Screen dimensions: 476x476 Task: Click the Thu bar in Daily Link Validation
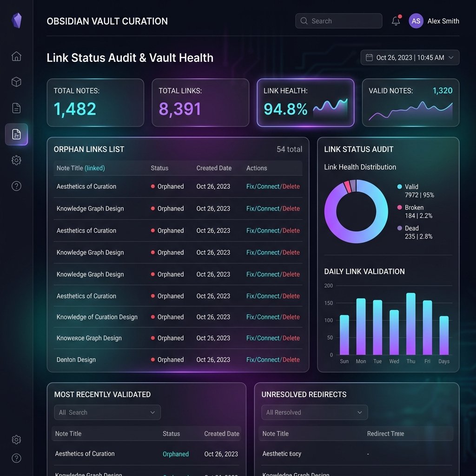click(x=411, y=324)
